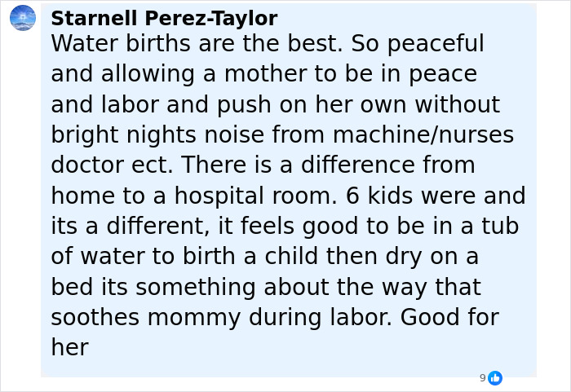View who reacted via the 9 count
This screenshot has height=392, width=571.
pyautogui.click(x=483, y=378)
